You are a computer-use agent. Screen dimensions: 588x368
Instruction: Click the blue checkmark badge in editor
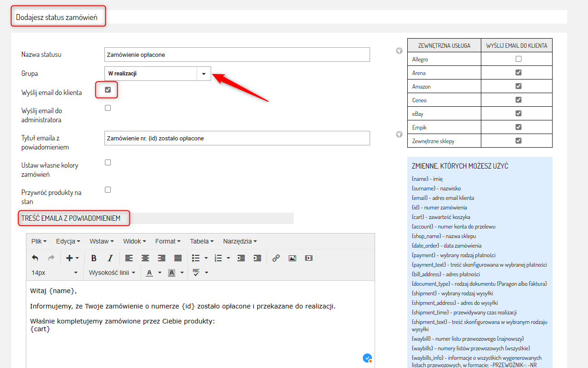point(367,358)
